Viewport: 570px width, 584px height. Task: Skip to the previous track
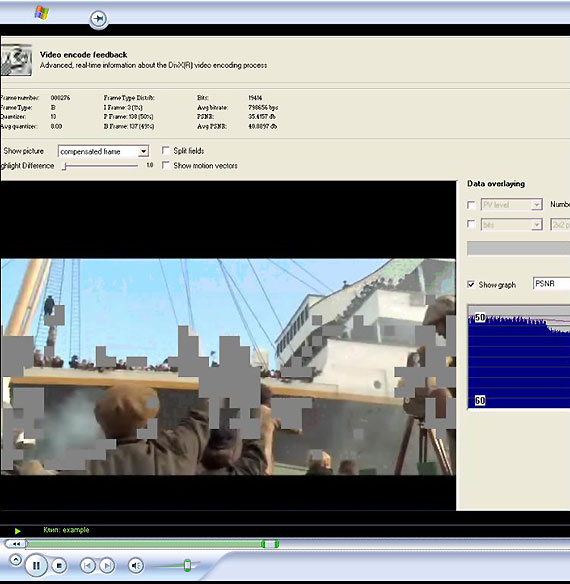(88, 566)
